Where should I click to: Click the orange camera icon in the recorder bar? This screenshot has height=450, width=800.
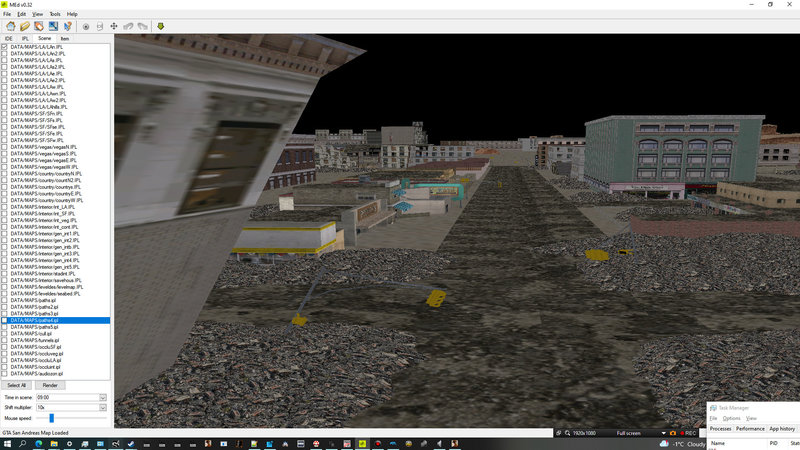point(673,433)
